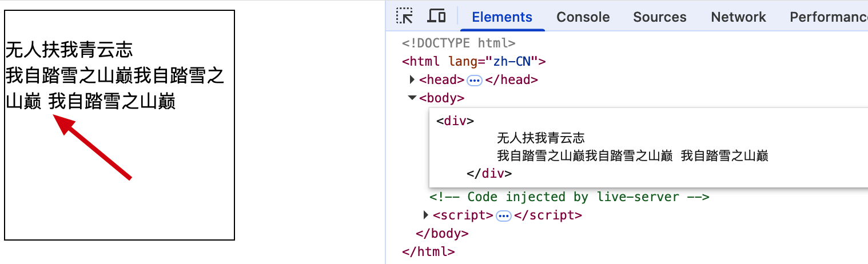Select the live-server comment node
Viewport: 868px width, 264px height.
(570, 197)
